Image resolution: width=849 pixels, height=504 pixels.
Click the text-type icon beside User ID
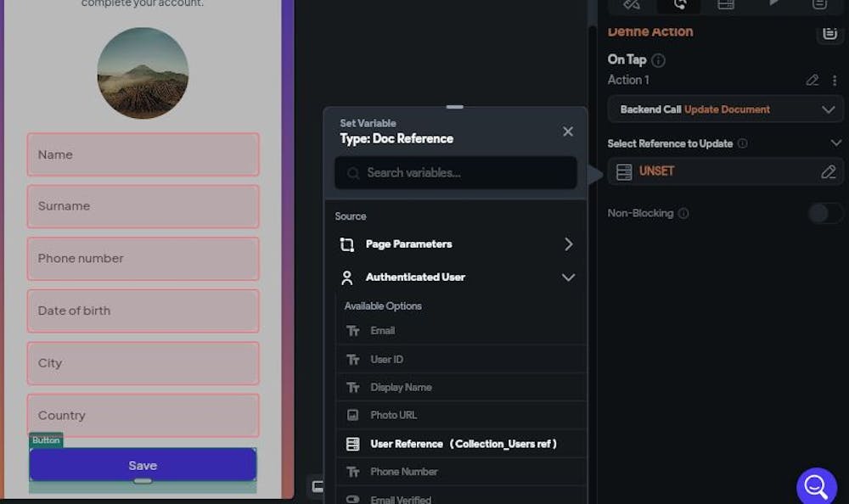coord(353,360)
